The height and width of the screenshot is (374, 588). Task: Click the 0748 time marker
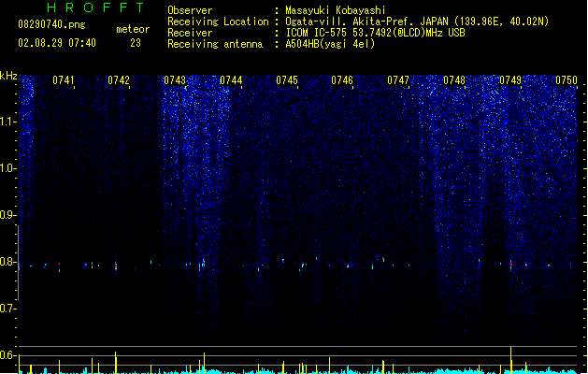(453, 80)
